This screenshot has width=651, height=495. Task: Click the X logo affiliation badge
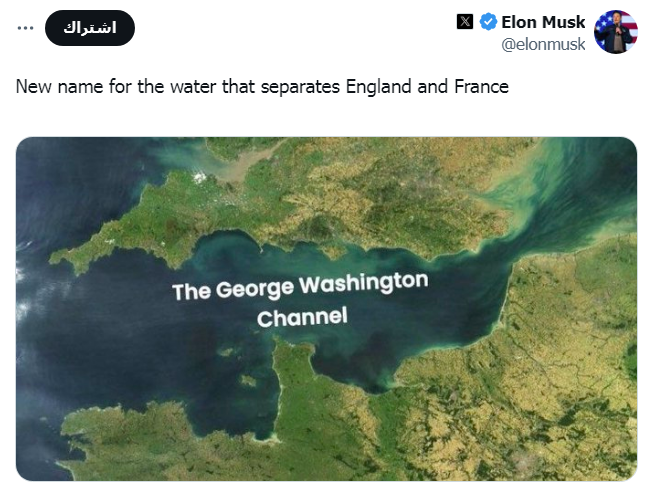coord(465,22)
